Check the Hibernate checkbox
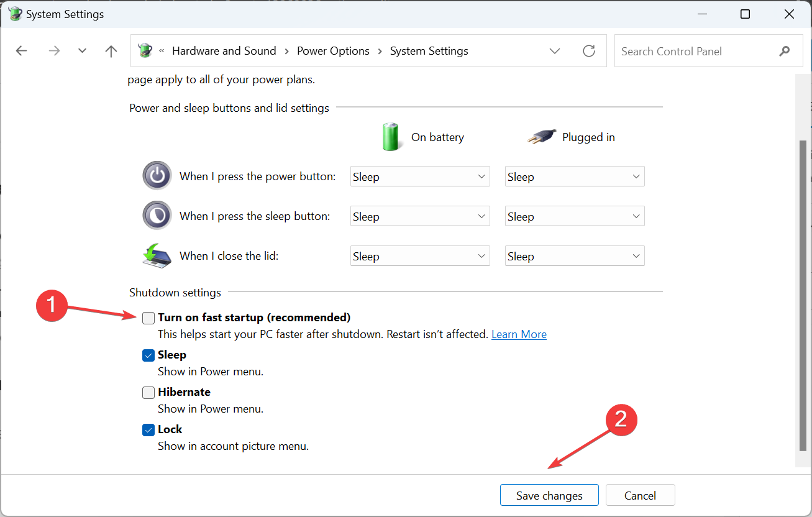Screen dimensions: 812x517 148,393
